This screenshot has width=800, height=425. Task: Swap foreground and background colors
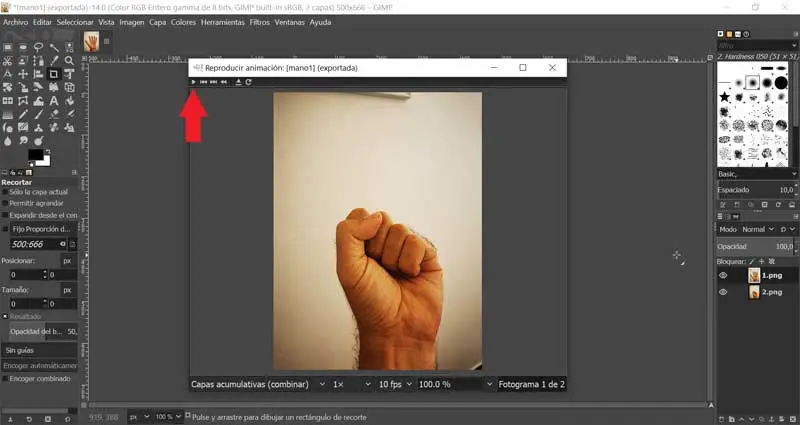point(47,152)
